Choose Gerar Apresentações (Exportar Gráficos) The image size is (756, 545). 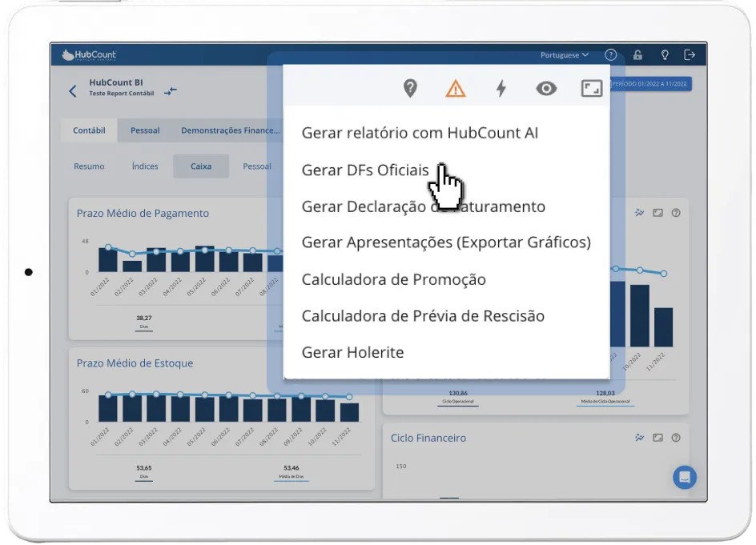[446, 242]
